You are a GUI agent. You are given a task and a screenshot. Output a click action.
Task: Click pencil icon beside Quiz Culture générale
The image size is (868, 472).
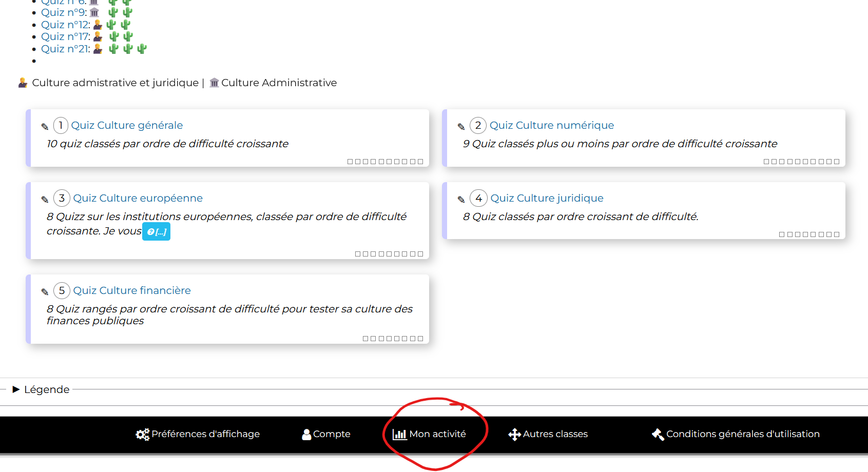[x=45, y=126]
